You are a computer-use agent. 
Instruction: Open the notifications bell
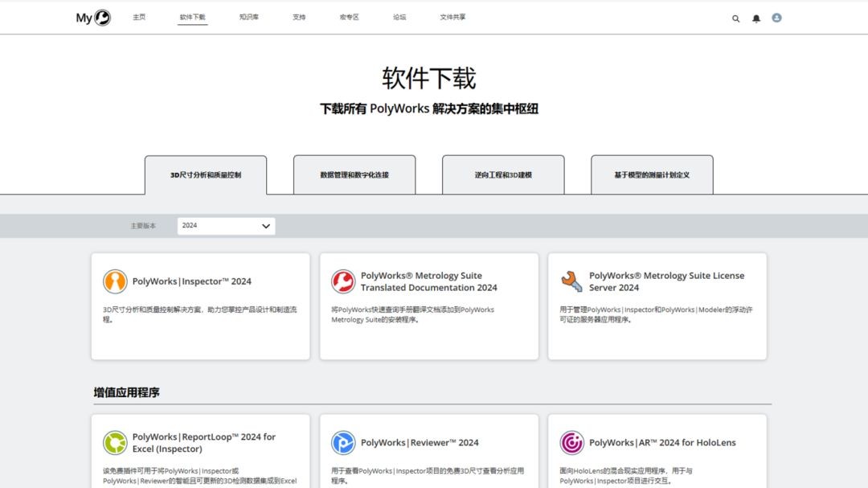click(756, 18)
